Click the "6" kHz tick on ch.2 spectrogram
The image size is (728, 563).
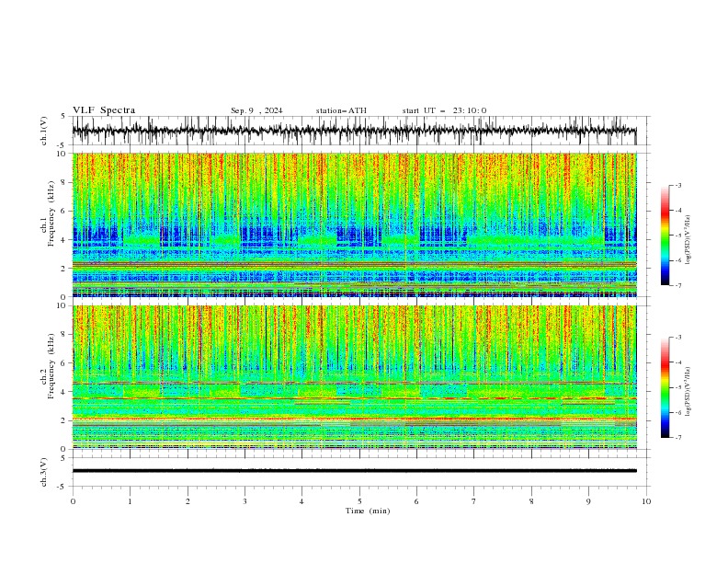click(65, 363)
